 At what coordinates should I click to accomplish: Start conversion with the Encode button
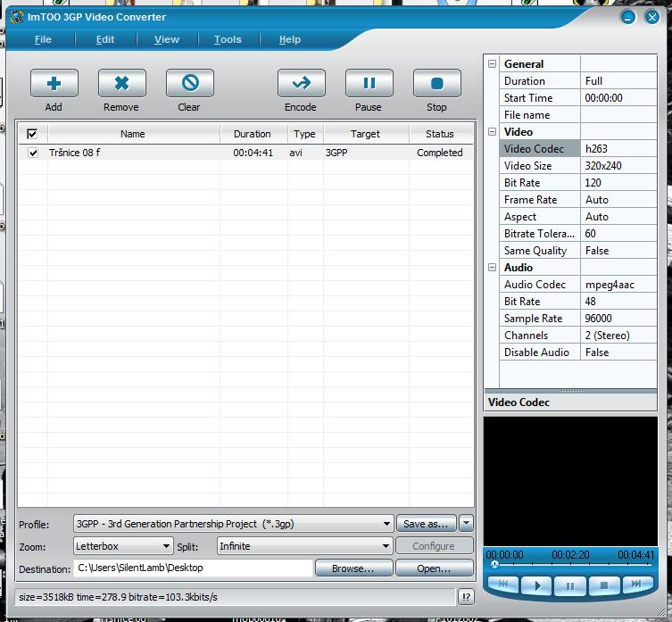(x=302, y=83)
